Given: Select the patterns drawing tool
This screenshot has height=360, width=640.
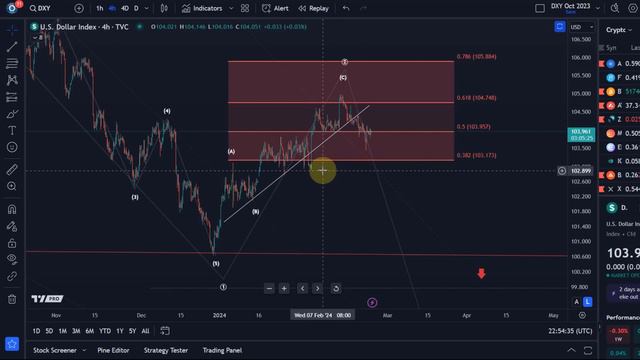Looking at the screenshot, I should (12, 80).
